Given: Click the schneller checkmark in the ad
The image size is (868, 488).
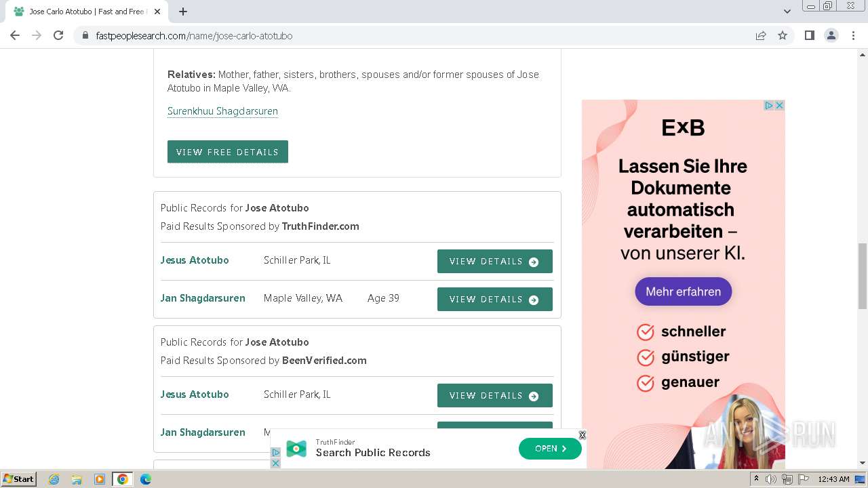Looking at the screenshot, I should coord(646,331).
